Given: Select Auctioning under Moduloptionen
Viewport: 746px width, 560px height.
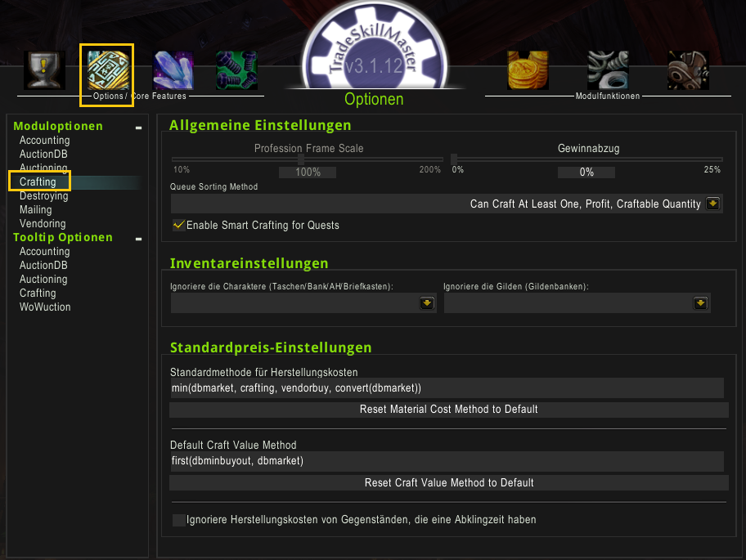Looking at the screenshot, I should 43,168.
